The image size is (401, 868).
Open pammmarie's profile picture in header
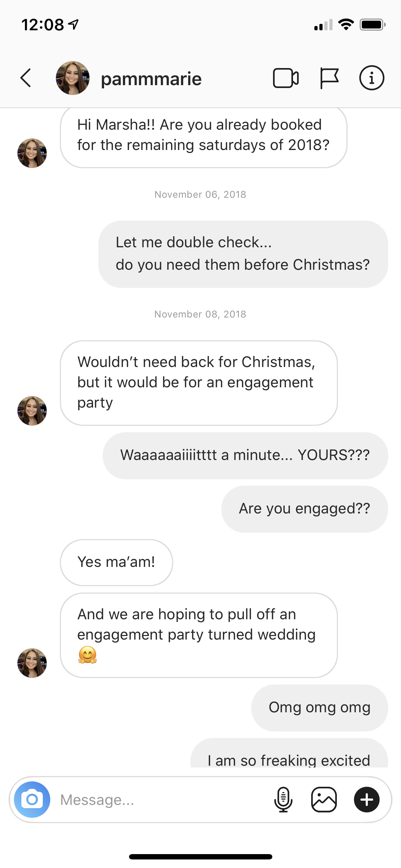(73, 78)
